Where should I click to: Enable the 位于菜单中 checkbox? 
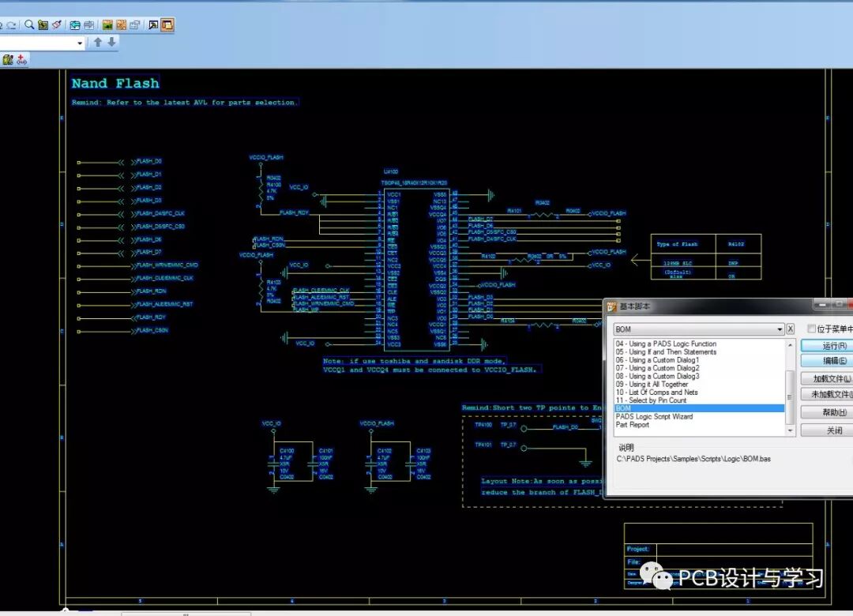[x=811, y=329]
